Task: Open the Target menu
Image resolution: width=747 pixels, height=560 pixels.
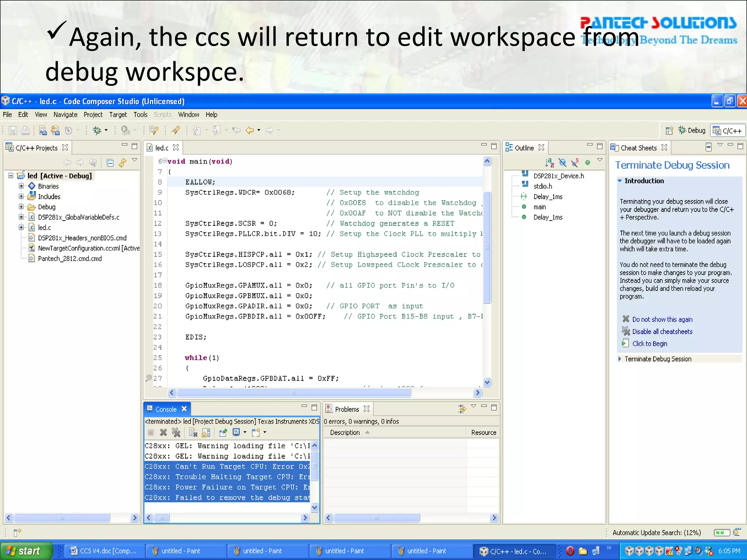Action: pyautogui.click(x=118, y=114)
